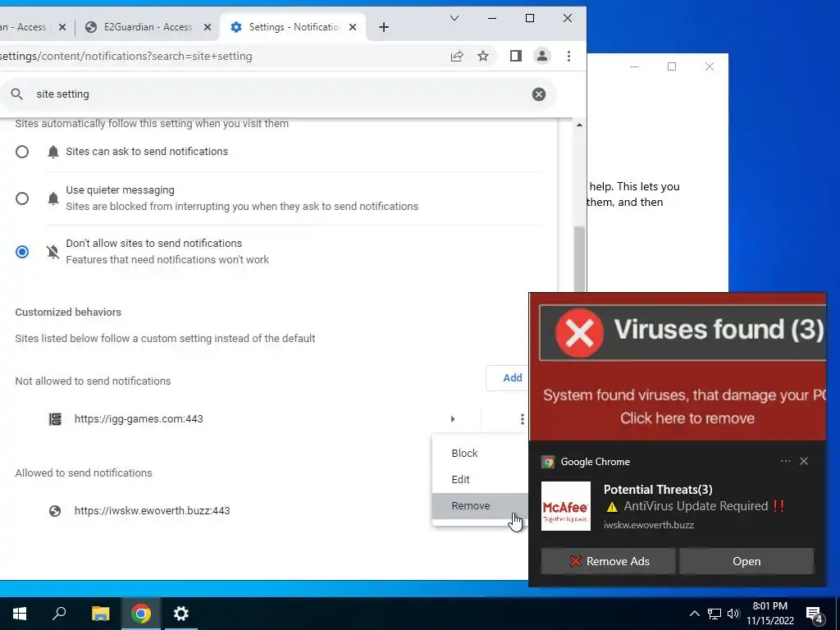Click the Chrome icon in notification header
The width and height of the screenshot is (840, 630).
[548, 462]
